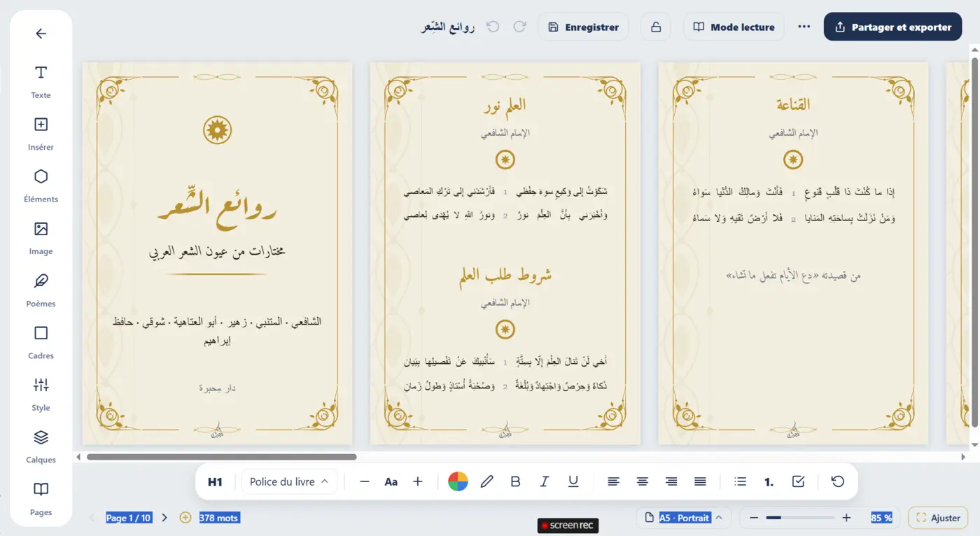This screenshot has height=536, width=980.
Task: Go back with the left arrow icon
Action: 41,34
